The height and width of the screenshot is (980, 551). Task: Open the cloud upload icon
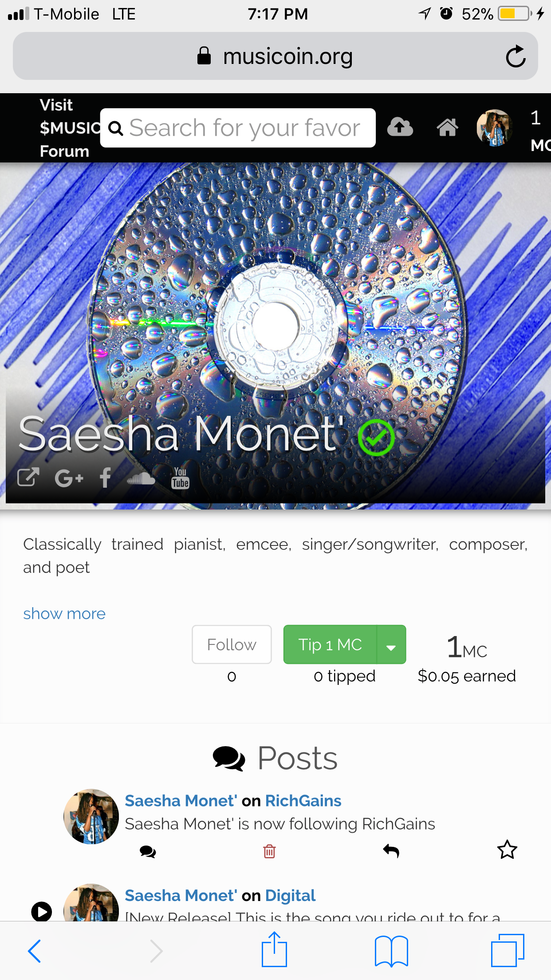coord(400,127)
